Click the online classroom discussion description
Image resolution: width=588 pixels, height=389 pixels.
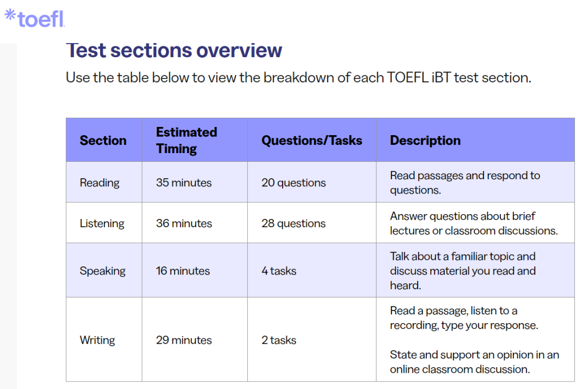474,362
